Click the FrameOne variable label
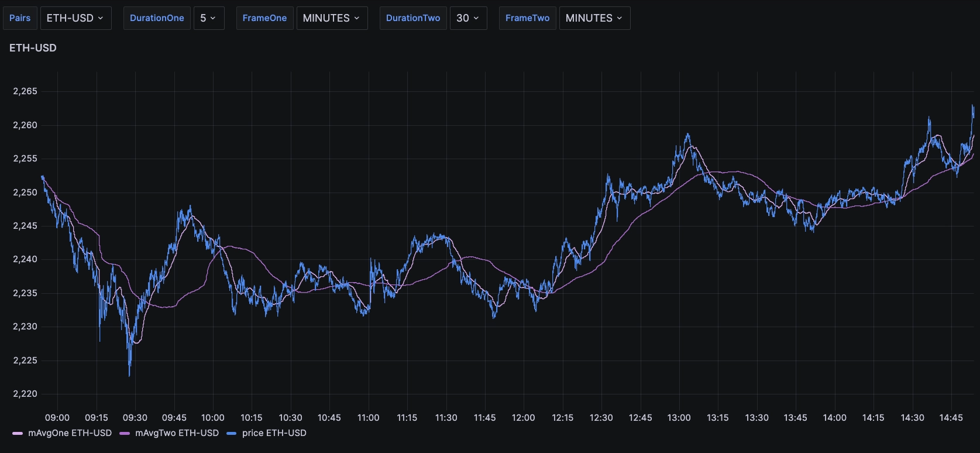The height and width of the screenshot is (453, 980). [x=264, y=18]
